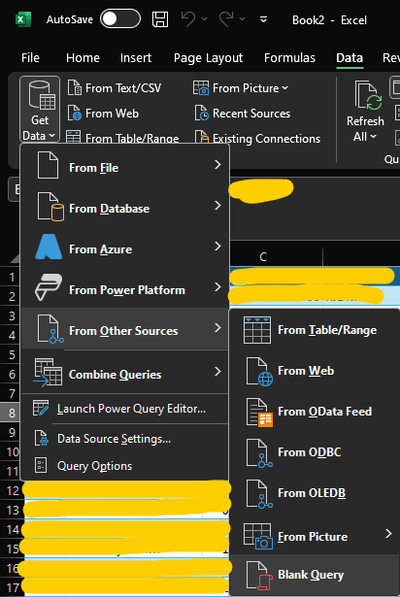The height and width of the screenshot is (597, 400).
Task: Choose From Table/Range in the submenu
Action: point(314,330)
